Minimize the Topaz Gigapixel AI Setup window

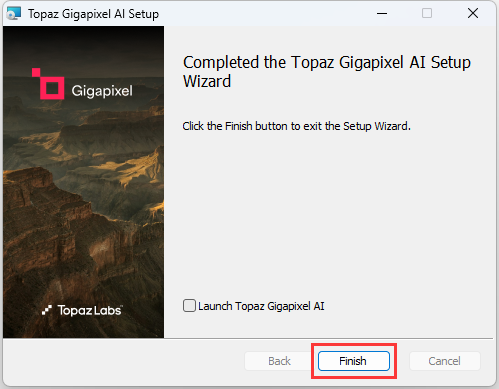click(x=382, y=14)
